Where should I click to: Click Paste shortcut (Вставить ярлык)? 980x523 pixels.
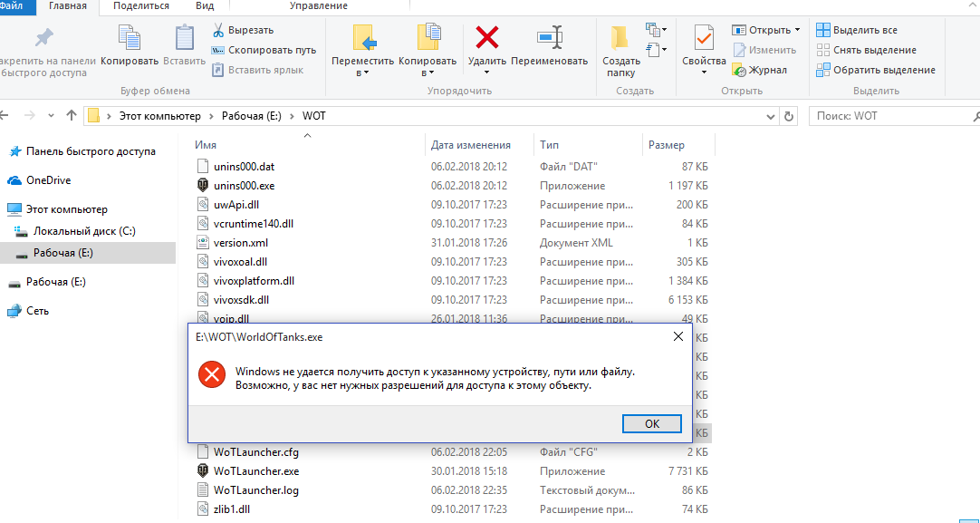tap(257, 70)
